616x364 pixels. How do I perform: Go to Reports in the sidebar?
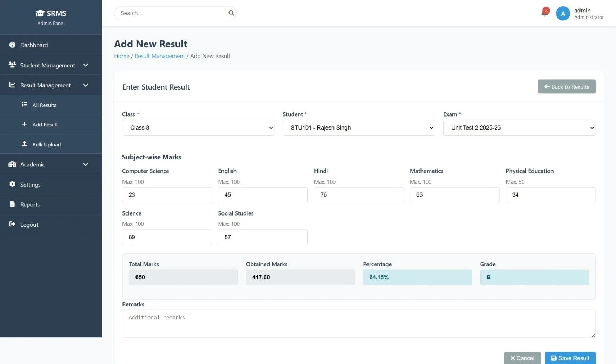pyautogui.click(x=30, y=204)
